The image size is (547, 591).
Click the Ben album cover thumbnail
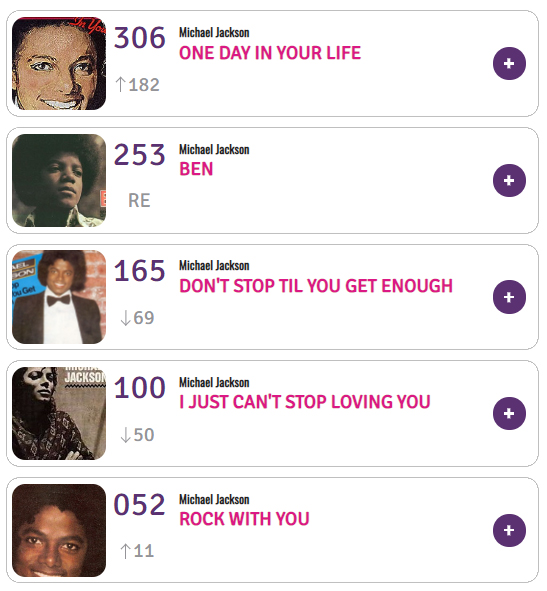coord(59,180)
